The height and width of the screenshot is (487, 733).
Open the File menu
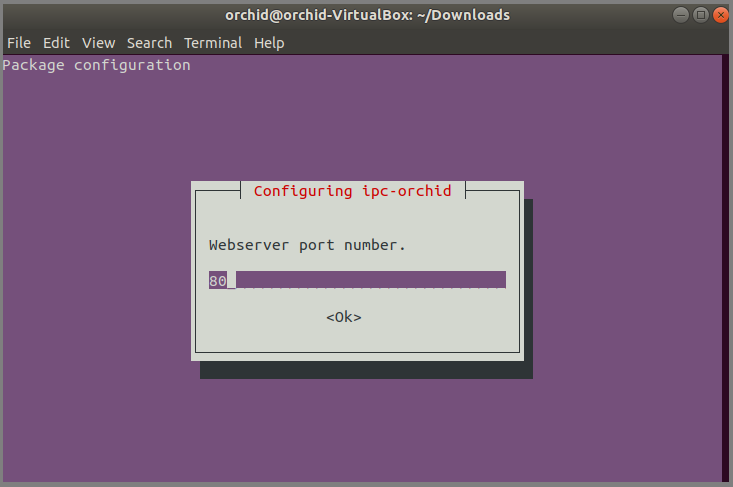(19, 43)
